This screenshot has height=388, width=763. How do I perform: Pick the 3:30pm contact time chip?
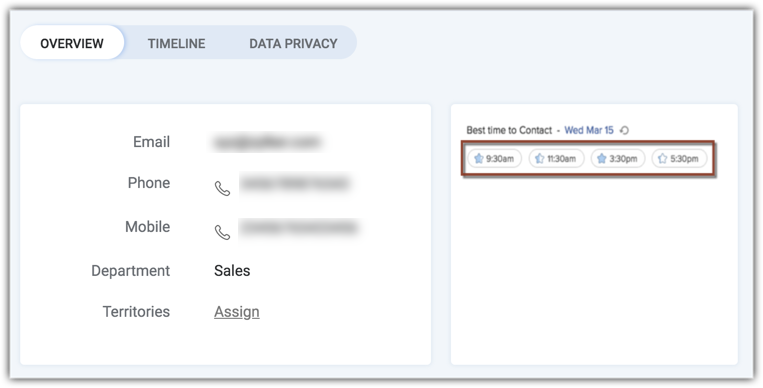click(x=618, y=159)
